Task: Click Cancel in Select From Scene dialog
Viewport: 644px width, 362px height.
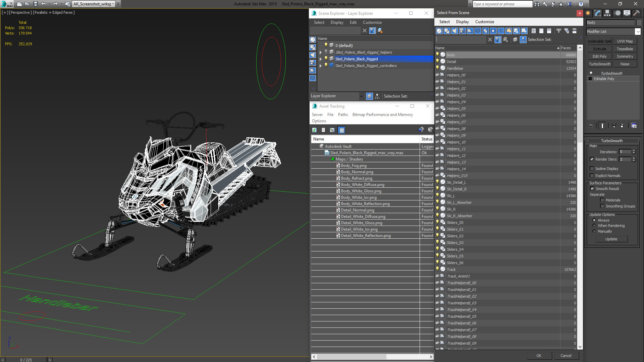Action: [x=566, y=356]
